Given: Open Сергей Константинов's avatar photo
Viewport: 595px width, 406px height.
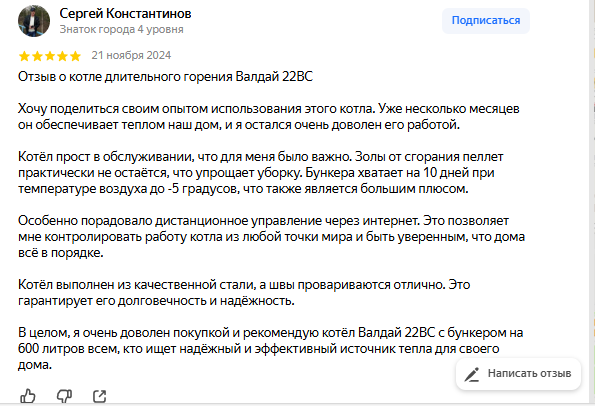Looking at the screenshot, I should point(34,21).
